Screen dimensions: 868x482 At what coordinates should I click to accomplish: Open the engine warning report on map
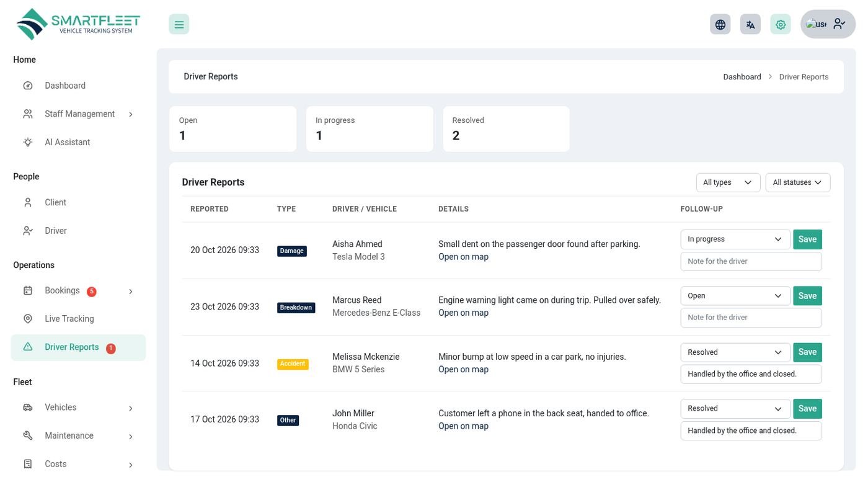point(463,313)
